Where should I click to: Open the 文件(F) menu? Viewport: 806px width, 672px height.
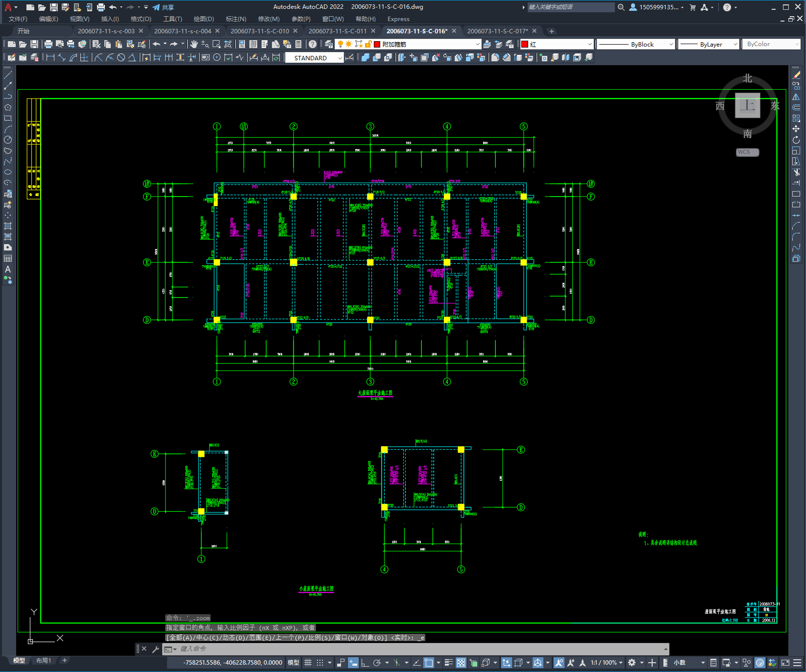coord(18,19)
